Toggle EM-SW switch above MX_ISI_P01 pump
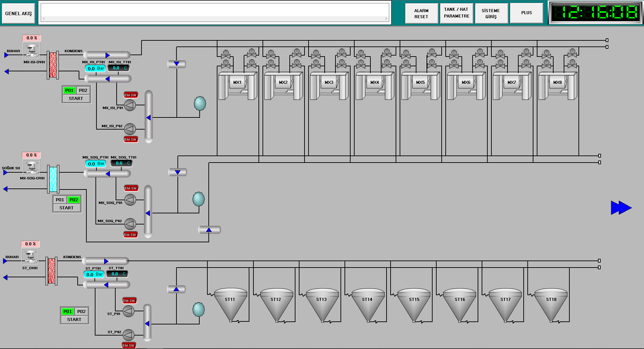Viewport: 644px width, 349px height. 131,95
